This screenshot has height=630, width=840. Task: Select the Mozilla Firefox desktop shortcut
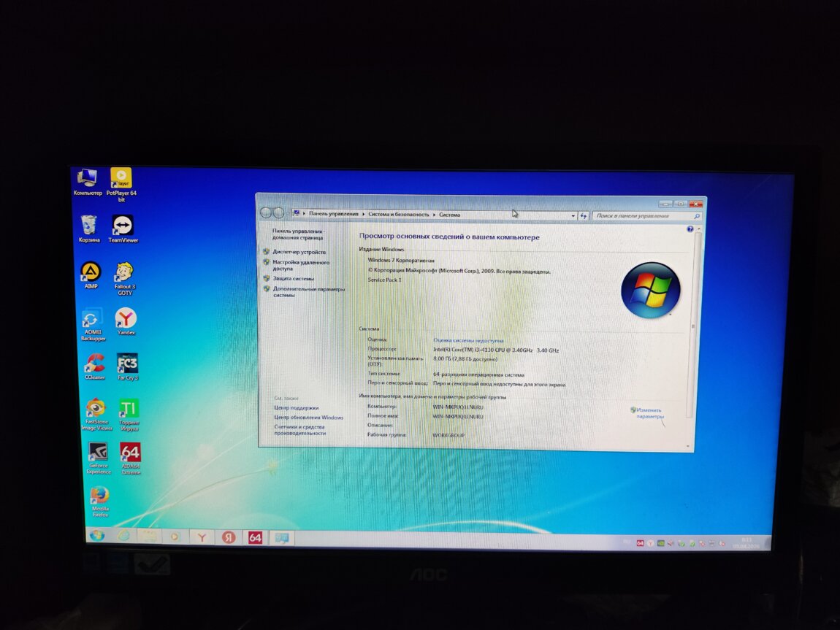tap(100, 496)
